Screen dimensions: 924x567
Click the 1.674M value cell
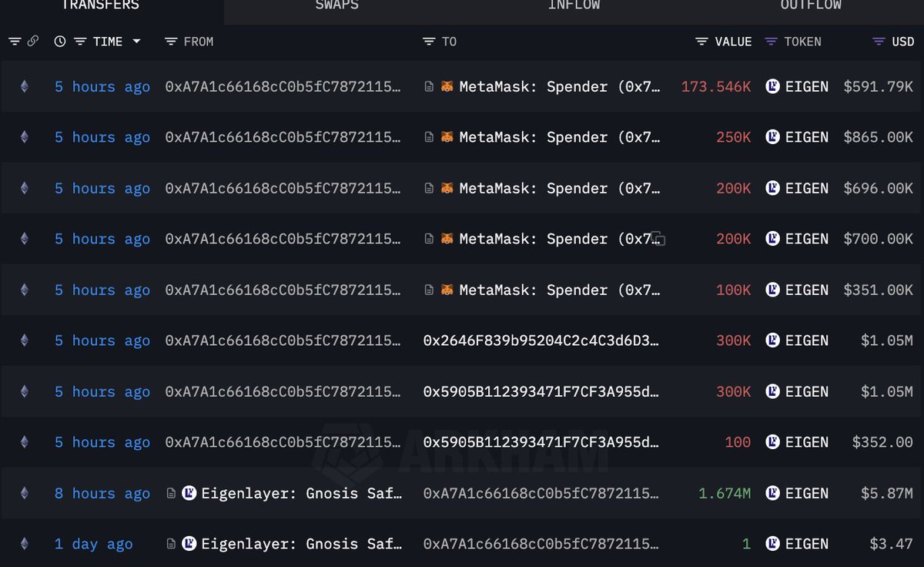coord(725,493)
